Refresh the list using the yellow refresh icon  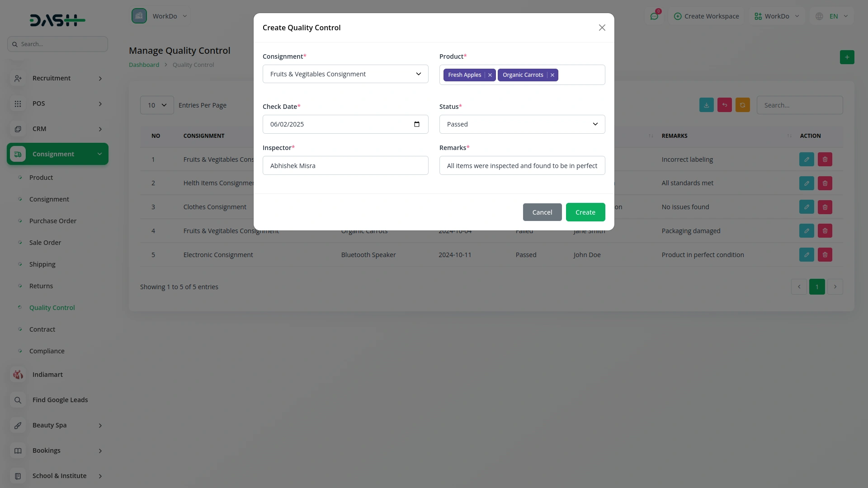(742, 105)
